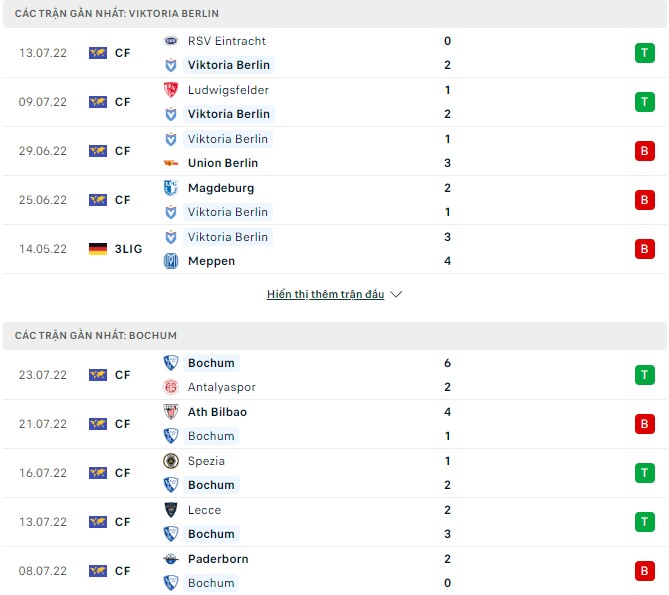Click the Spezia team crest

(170, 461)
